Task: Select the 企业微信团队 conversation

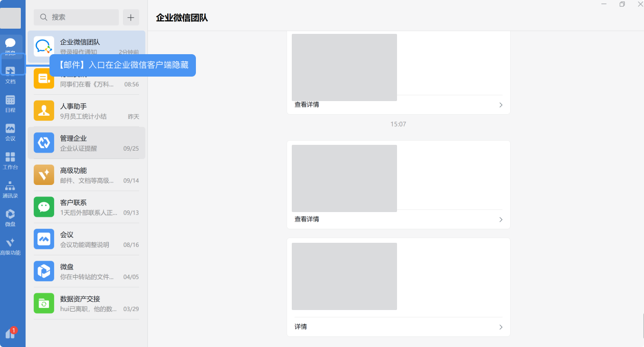Action: pos(86,47)
